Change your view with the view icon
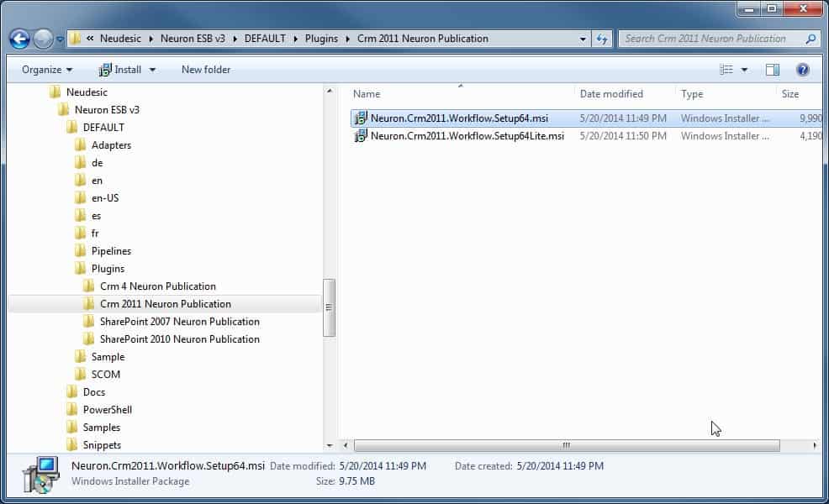The image size is (829, 504). click(726, 70)
